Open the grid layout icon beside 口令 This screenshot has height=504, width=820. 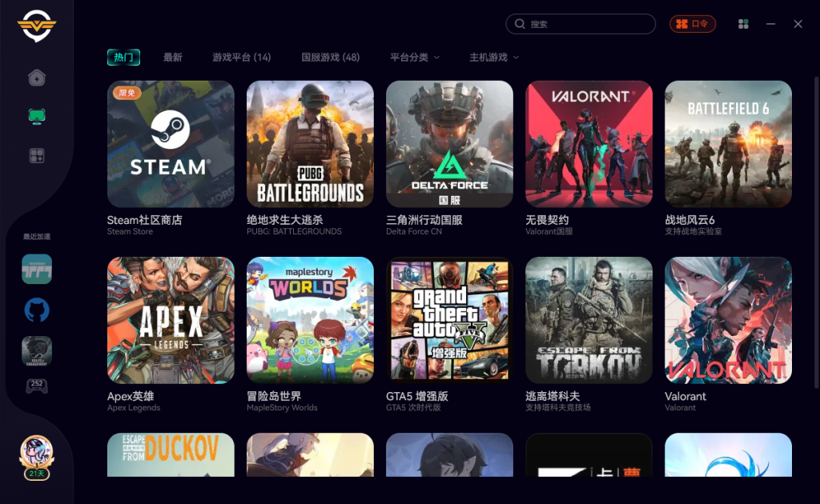click(743, 24)
